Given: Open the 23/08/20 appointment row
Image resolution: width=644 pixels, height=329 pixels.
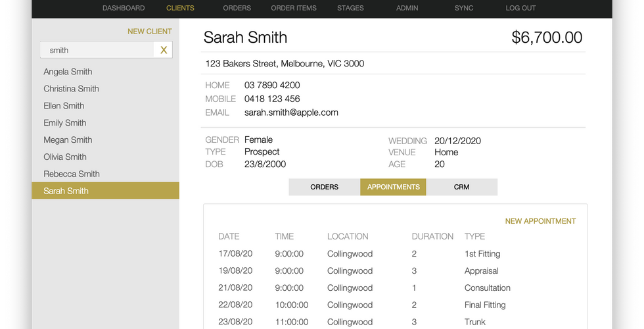Looking at the screenshot, I should coord(395,322).
